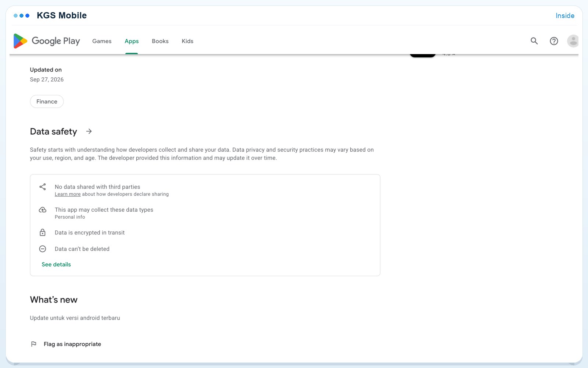This screenshot has height=368, width=588.
Task: Click the share icon beside No data shared
Action: click(43, 187)
